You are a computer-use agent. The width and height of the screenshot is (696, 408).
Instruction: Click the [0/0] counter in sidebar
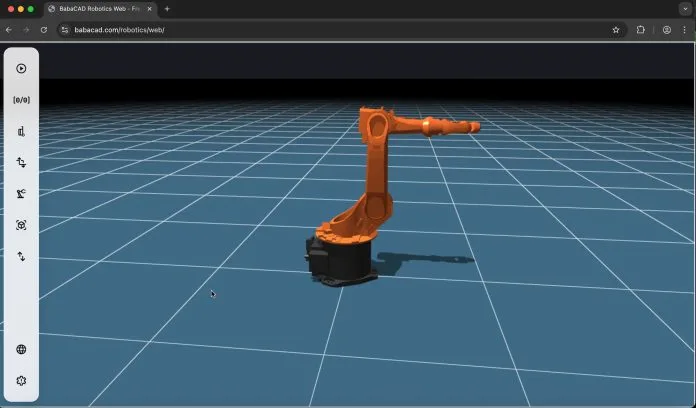click(21, 100)
